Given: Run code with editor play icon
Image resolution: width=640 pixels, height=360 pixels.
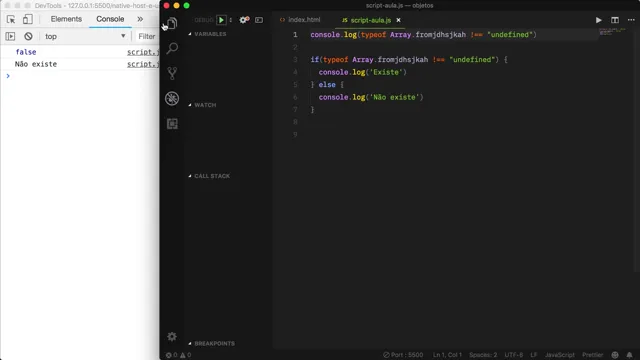Looking at the screenshot, I should click(x=598, y=20).
